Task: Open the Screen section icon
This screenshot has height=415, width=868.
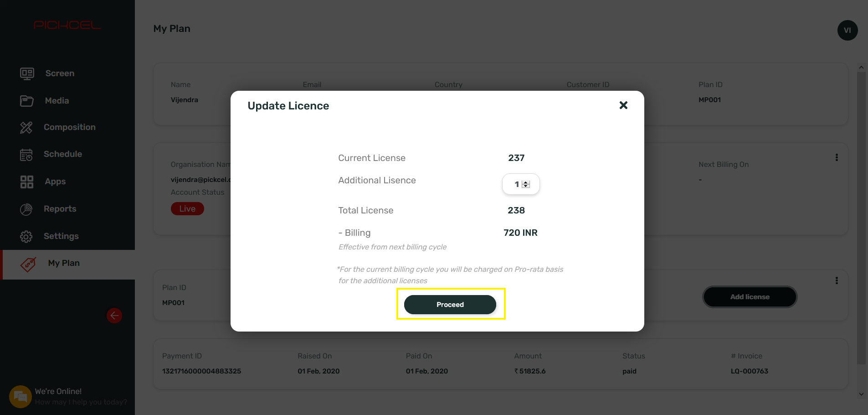Action: [27, 73]
